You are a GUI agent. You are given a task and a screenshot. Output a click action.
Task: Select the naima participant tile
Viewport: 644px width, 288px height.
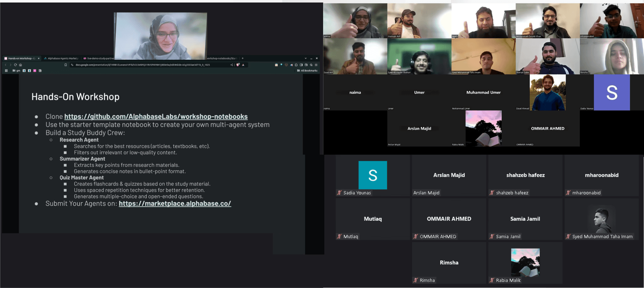click(x=355, y=92)
